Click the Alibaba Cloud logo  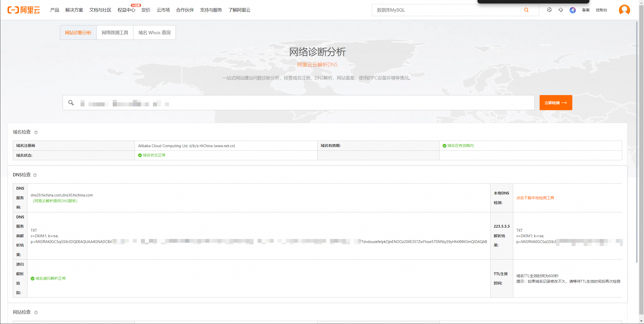tap(24, 10)
